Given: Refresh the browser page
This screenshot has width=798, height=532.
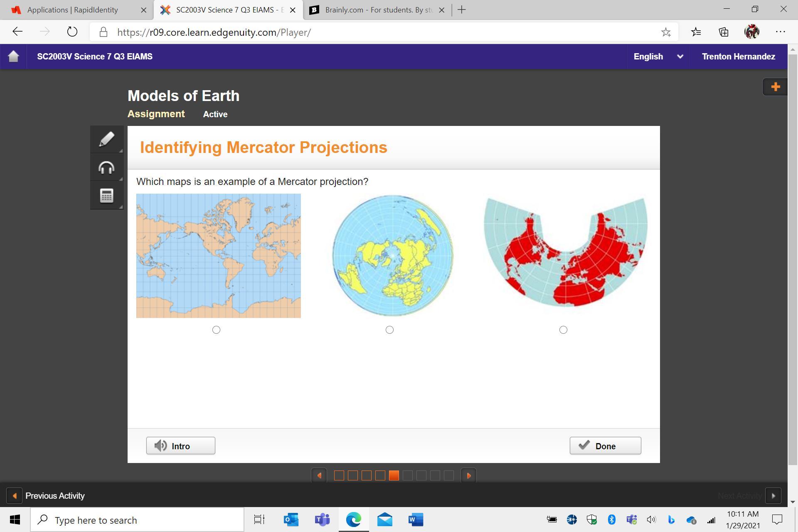Looking at the screenshot, I should click(72, 32).
